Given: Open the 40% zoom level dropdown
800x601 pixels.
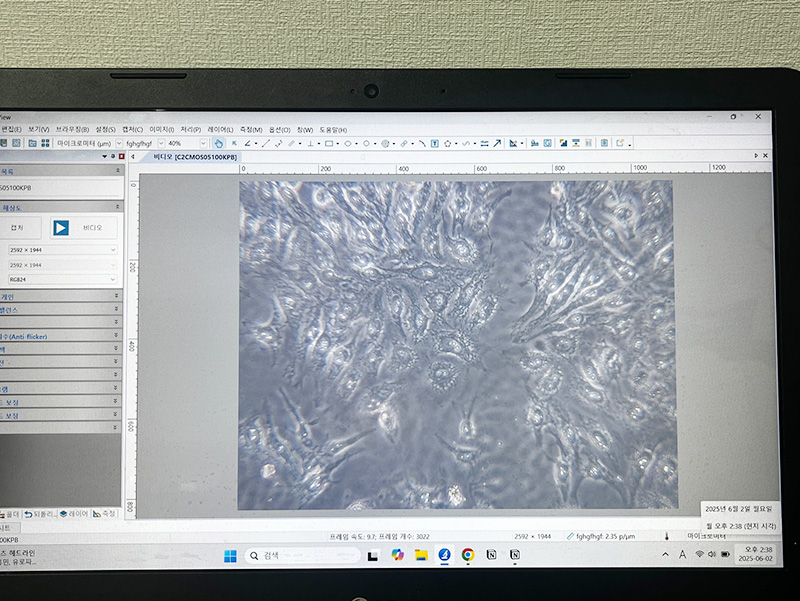Looking at the screenshot, I should (x=203, y=143).
